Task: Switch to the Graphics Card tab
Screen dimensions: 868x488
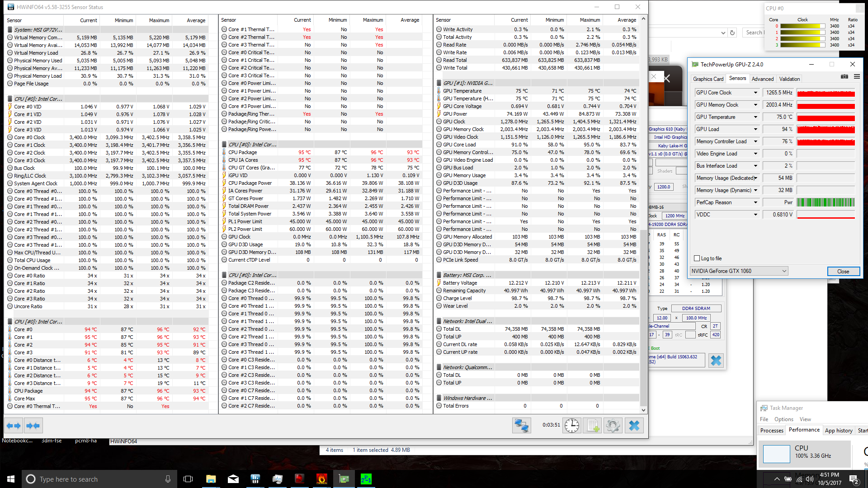Action: pos(708,79)
